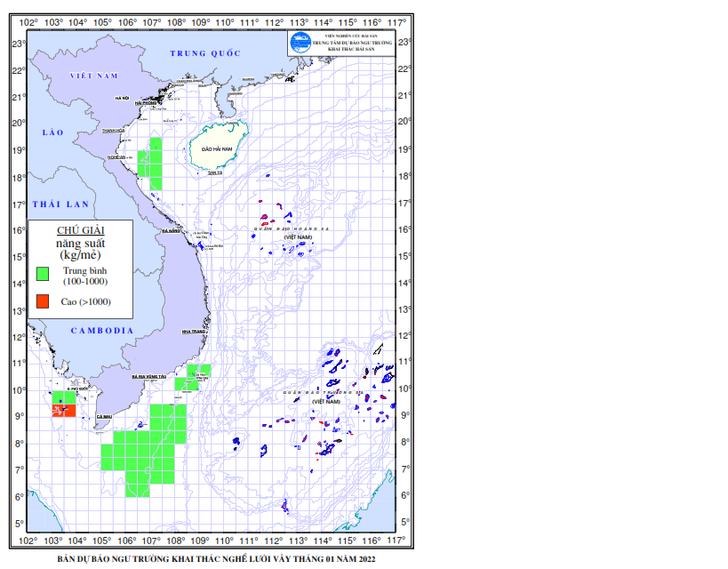Image resolution: width=728 pixels, height=569 pixels.
Task: Click the CHÚ GIẢI legend heading
Action: (x=81, y=230)
